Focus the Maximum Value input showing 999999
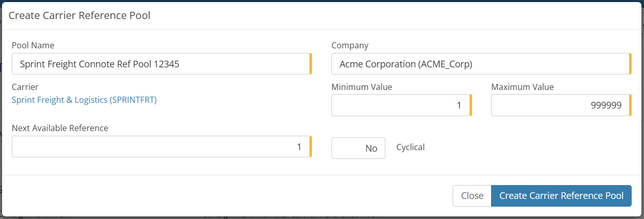Screen dimensions: 644x219 [560, 105]
